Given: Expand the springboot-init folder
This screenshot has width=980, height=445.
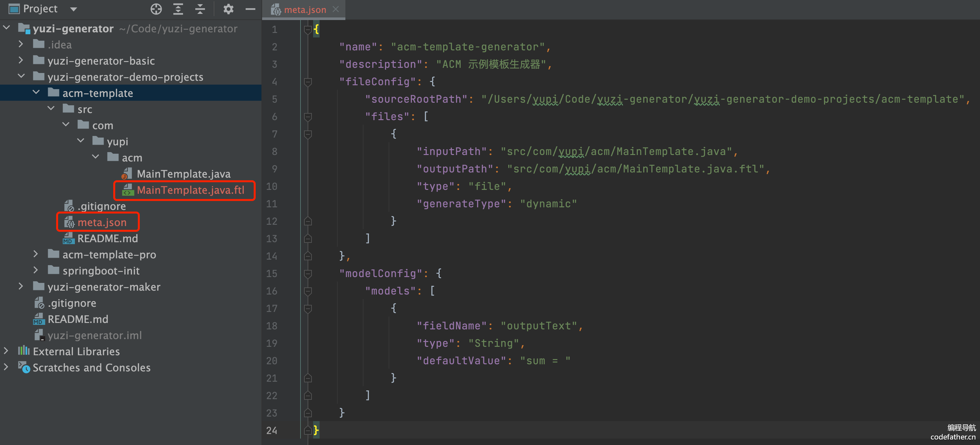Looking at the screenshot, I should pos(36,270).
